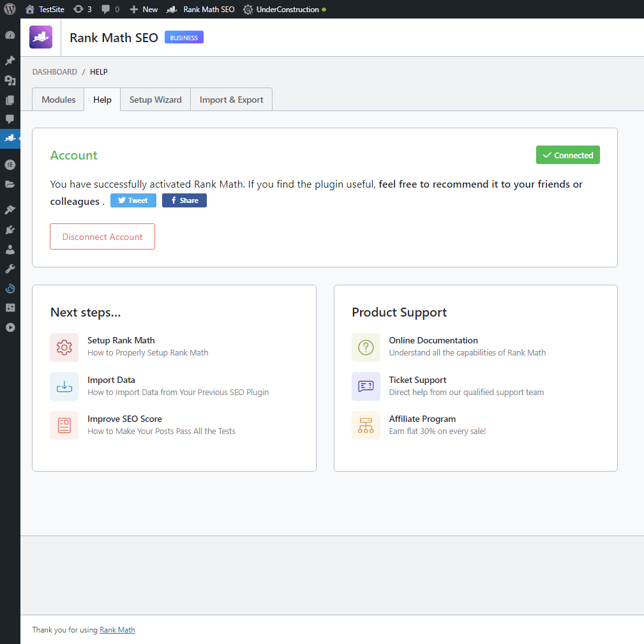Open the WordPress logo menu
This screenshot has width=644, height=644.
click(x=10, y=9)
